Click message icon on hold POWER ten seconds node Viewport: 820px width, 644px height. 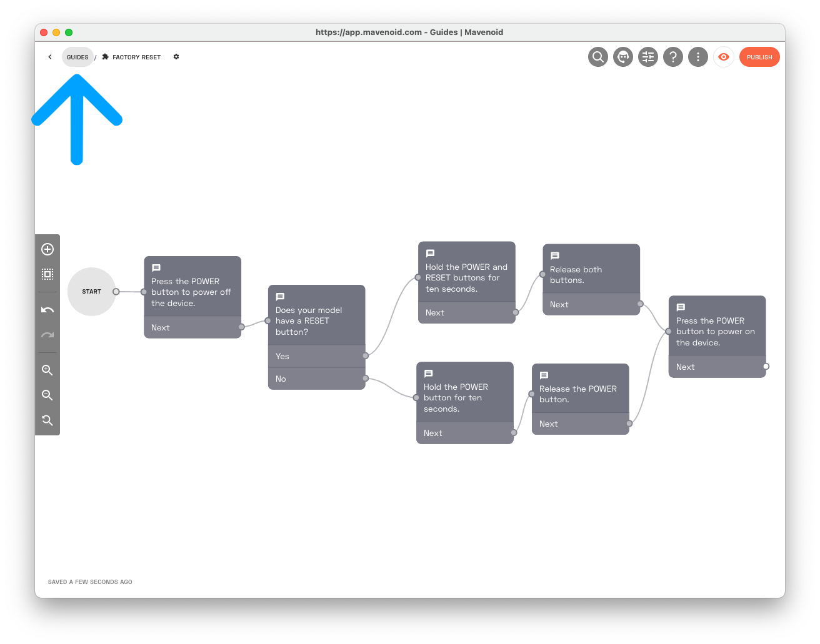tap(428, 374)
